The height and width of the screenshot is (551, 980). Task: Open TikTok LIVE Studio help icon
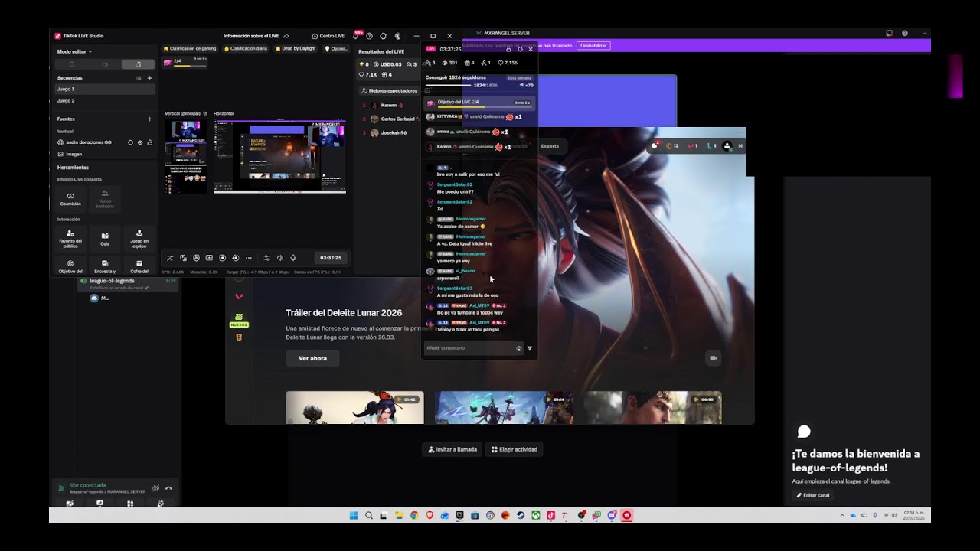pyautogui.click(x=370, y=36)
